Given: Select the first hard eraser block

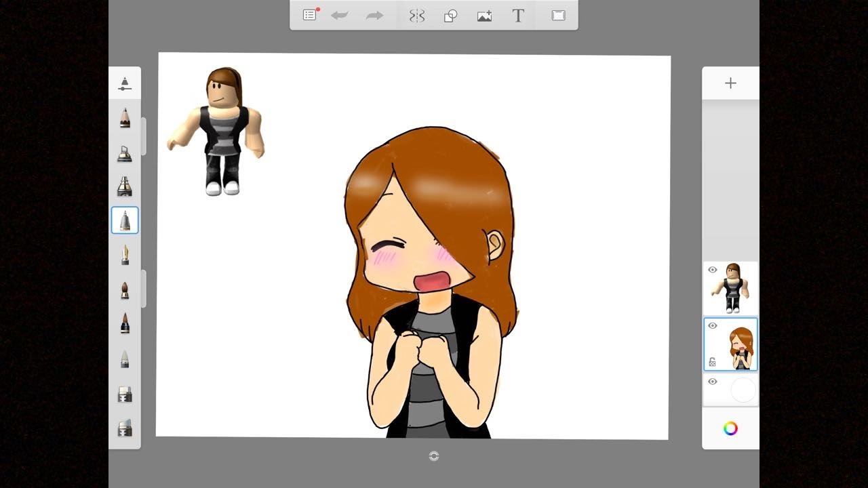Looking at the screenshot, I should (x=125, y=394).
